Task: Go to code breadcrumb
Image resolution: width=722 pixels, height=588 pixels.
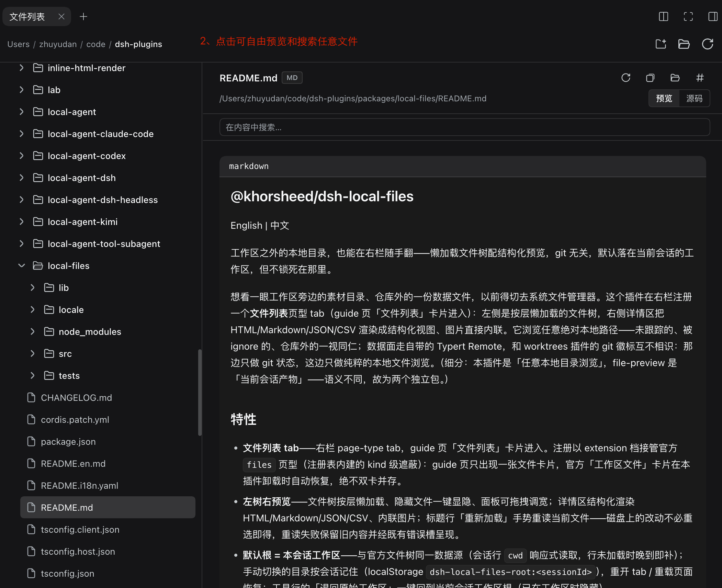Action: [96, 44]
